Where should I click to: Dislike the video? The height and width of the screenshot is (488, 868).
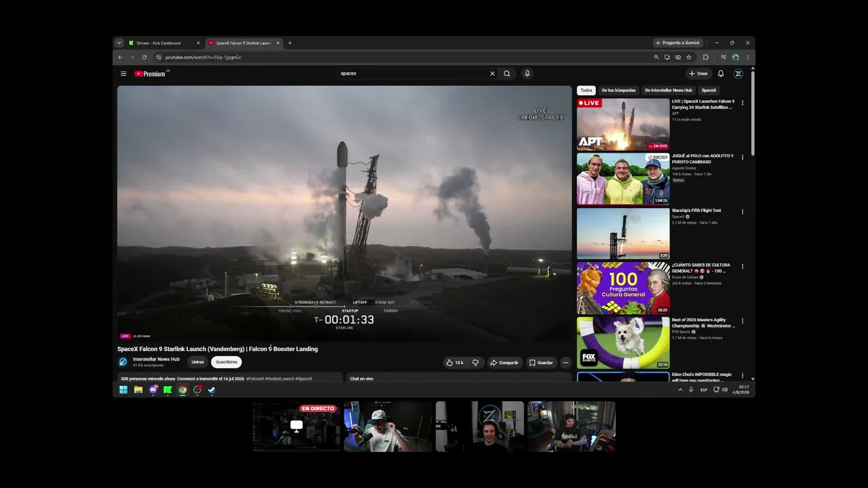pyautogui.click(x=475, y=363)
